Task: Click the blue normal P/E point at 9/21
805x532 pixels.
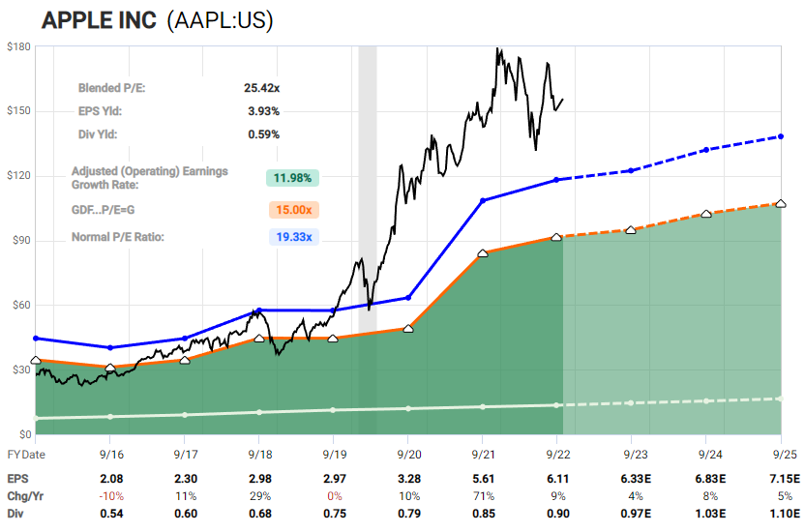Action: coord(483,200)
